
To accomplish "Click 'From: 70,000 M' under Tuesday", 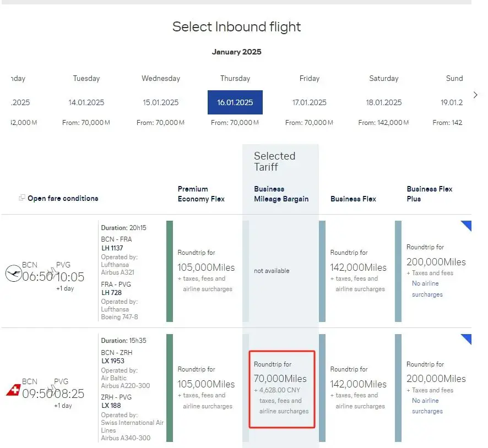I will 86,123.
